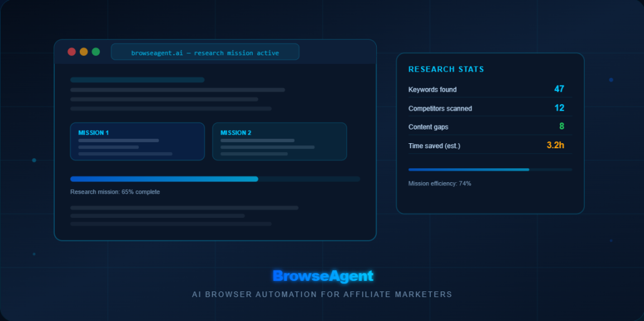Click the keywords value 47
The width and height of the screenshot is (644, 321).
pyautogui.click(x=559, y=89)
